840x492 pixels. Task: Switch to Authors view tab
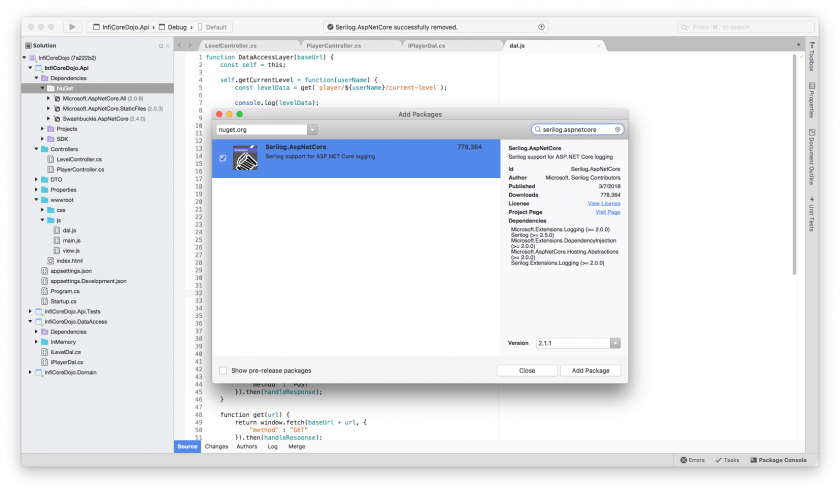(x=246, y=446)
